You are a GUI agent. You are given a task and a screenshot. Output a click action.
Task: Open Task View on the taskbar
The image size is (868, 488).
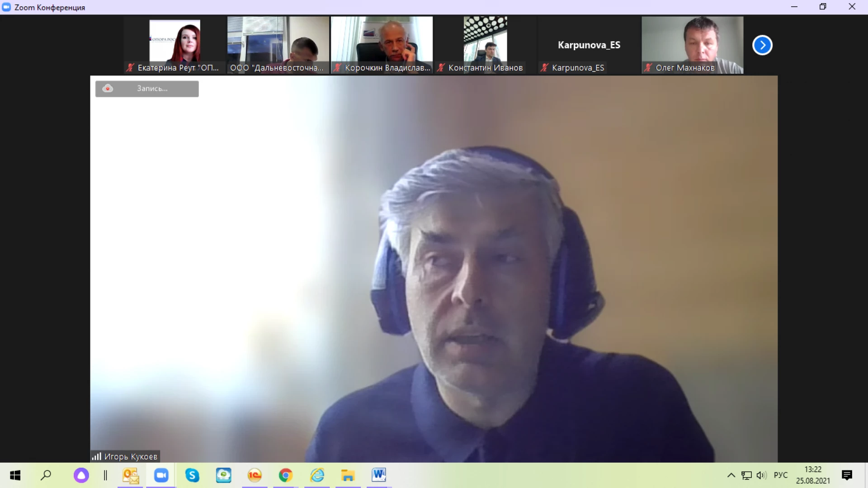[105, 475]
